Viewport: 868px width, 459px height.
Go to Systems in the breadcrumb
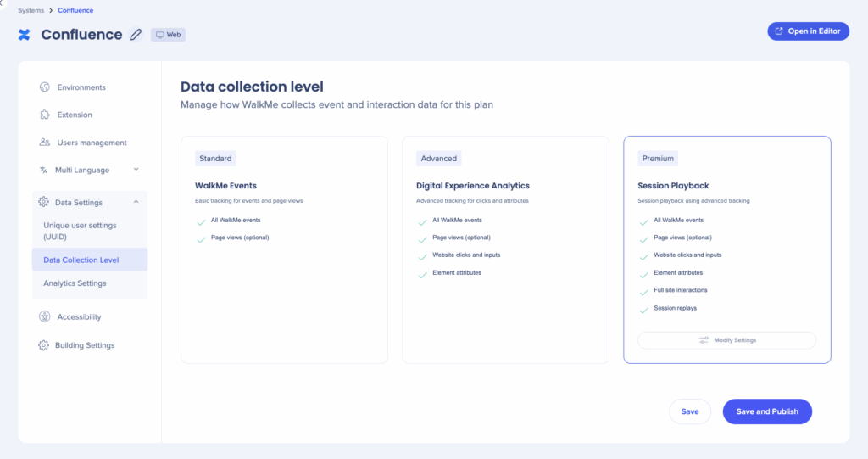coord(31,10)
